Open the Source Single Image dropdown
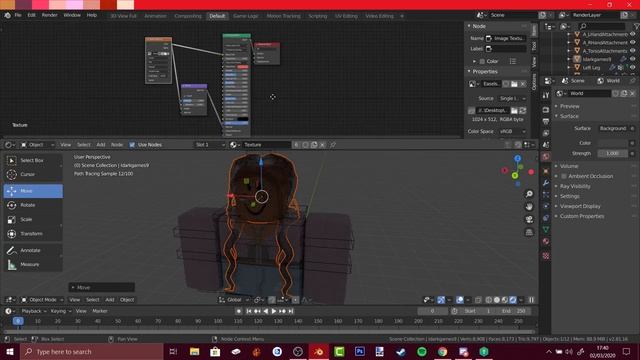Screen dimensions: 640x360 pos(513,99)
